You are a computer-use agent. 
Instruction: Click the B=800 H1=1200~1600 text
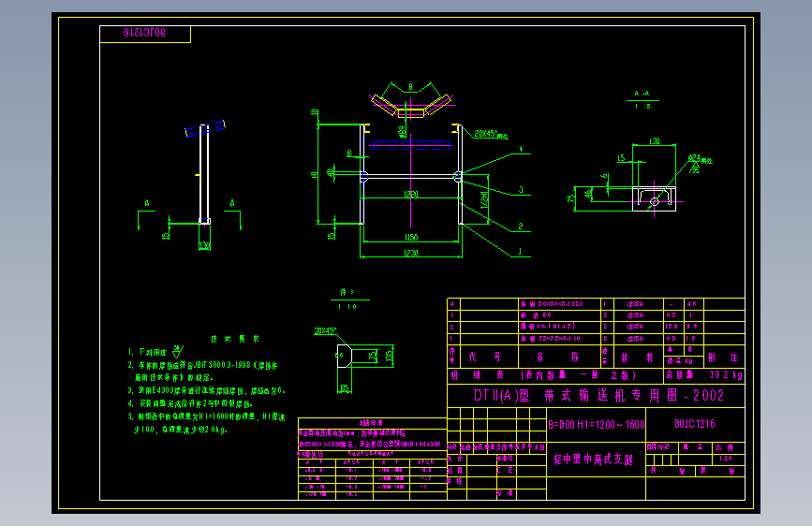coord(596,425)
